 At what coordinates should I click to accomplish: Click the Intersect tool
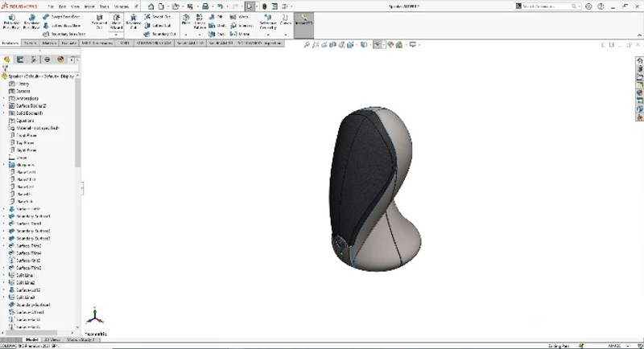point(242,26)
